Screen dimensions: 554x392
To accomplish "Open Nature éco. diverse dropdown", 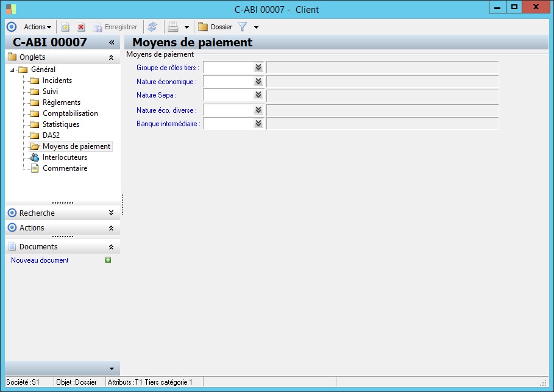I will point(258,110).
